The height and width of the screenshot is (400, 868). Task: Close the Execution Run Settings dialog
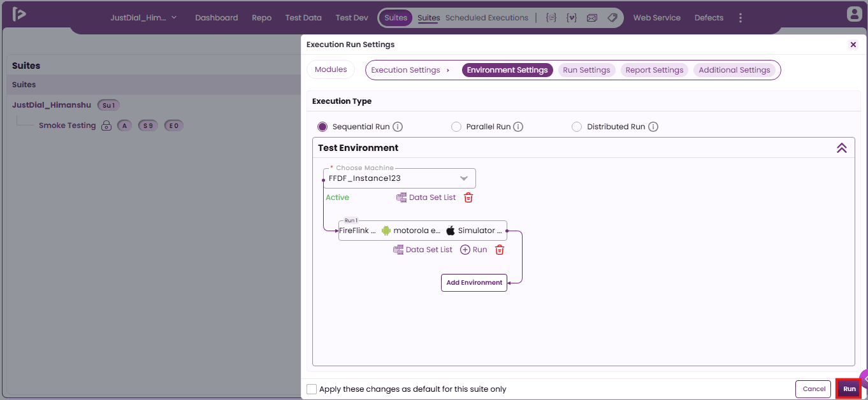pos(853,45)
